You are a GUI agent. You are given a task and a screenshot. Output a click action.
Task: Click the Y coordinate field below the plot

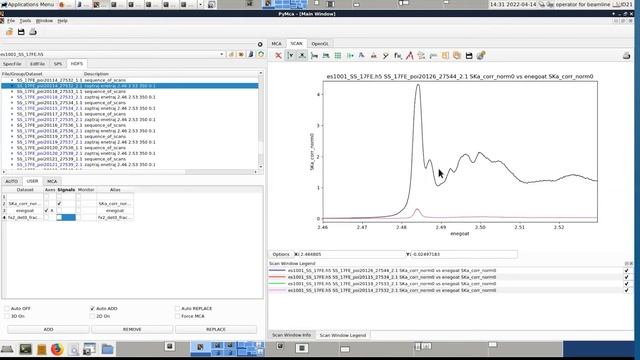[464, 254]
